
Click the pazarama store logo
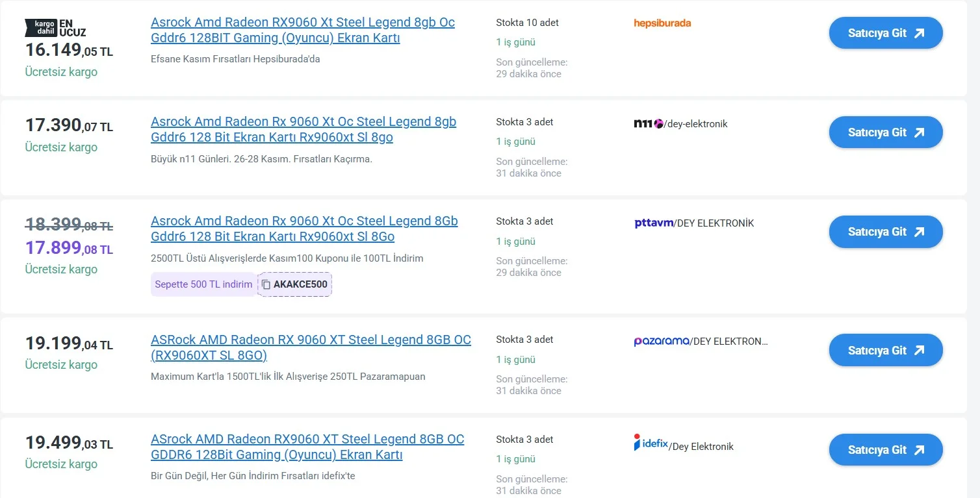click(x=662, y=342)
